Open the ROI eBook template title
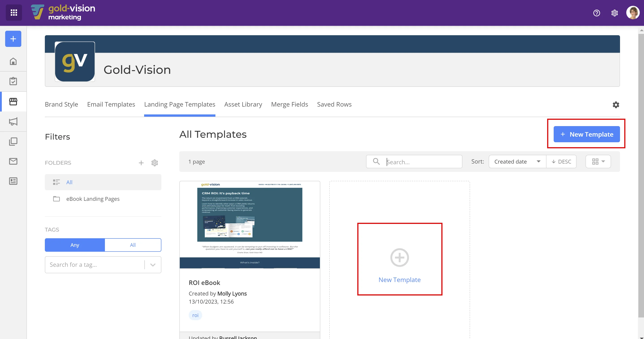 coord(204,283)
